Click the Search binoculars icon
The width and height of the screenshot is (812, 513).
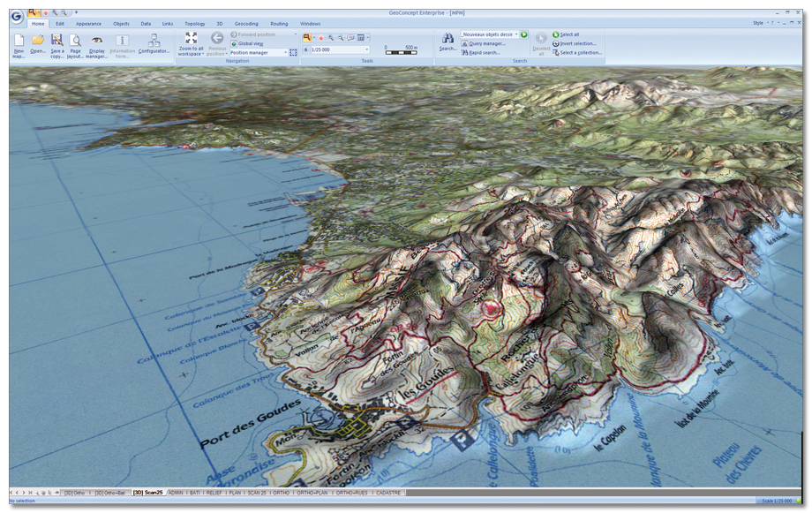point(447,39)
